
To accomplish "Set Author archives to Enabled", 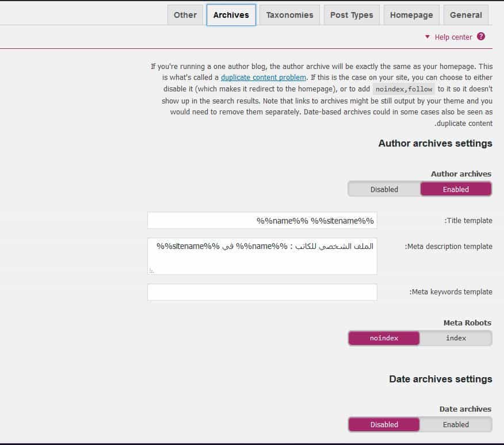I will coord(456,189).
